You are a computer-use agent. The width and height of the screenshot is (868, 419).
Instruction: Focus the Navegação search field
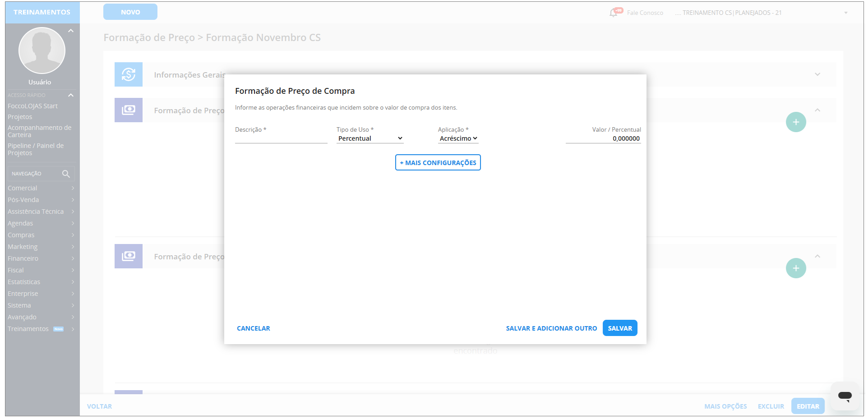click(x=41, y=174)
